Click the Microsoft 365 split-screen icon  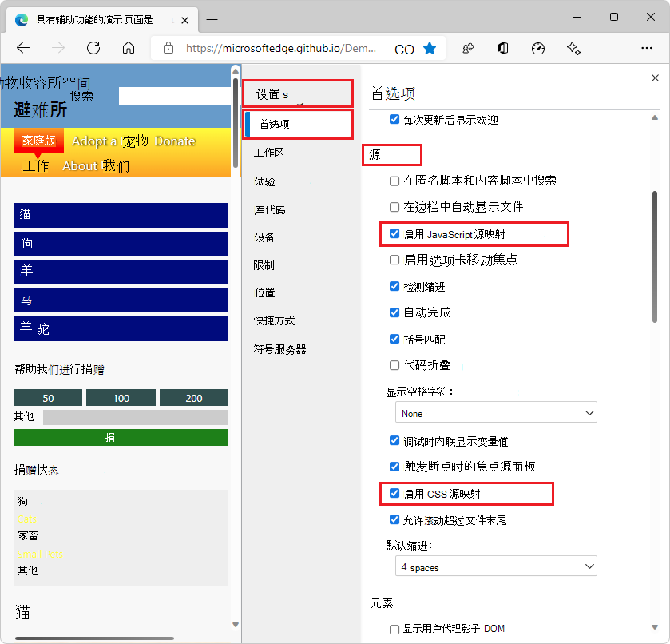click(503, 48)
